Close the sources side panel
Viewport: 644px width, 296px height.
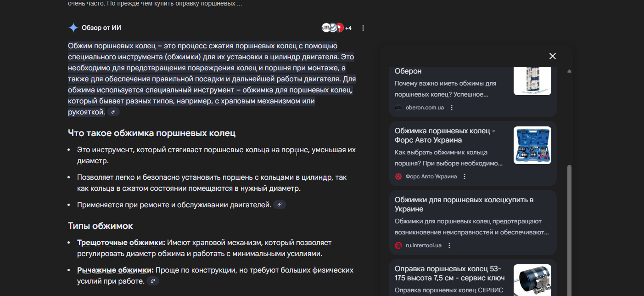[x=553, y=56]
